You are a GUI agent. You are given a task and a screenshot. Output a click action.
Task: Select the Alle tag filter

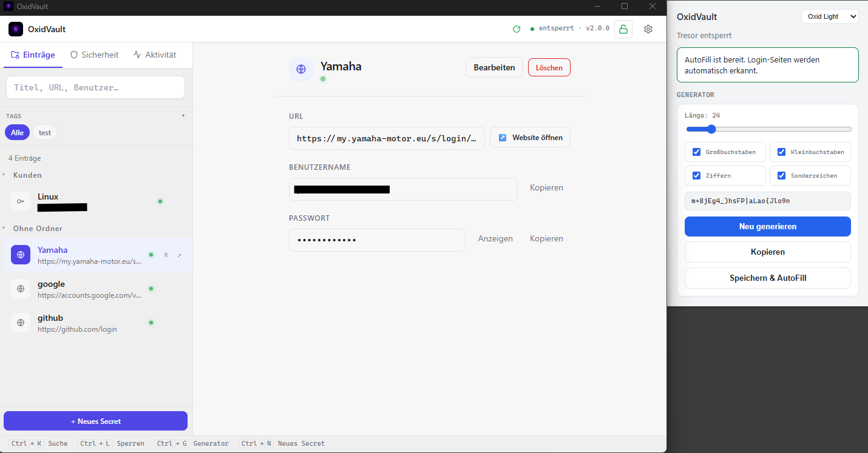click(17, 133)
